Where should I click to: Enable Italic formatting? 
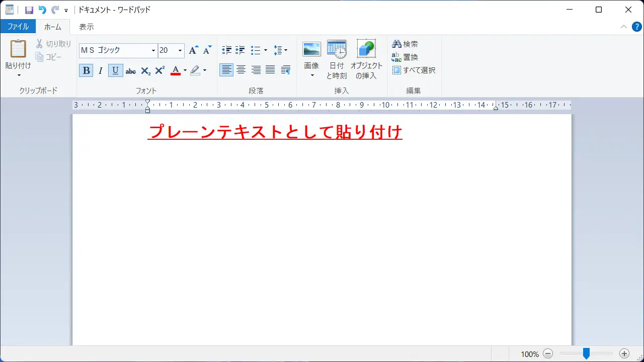pyautogui.click(x=101, y=71)
